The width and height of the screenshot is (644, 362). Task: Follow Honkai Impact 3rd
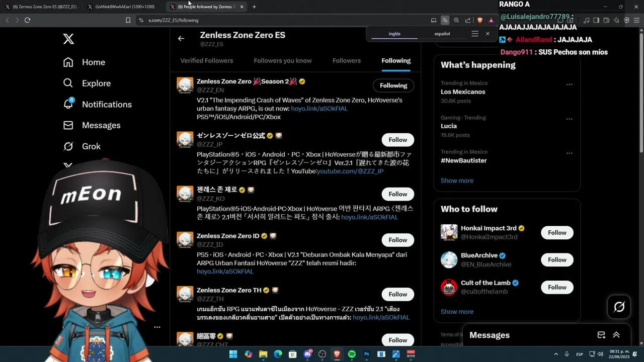click(x=557, y=233)
